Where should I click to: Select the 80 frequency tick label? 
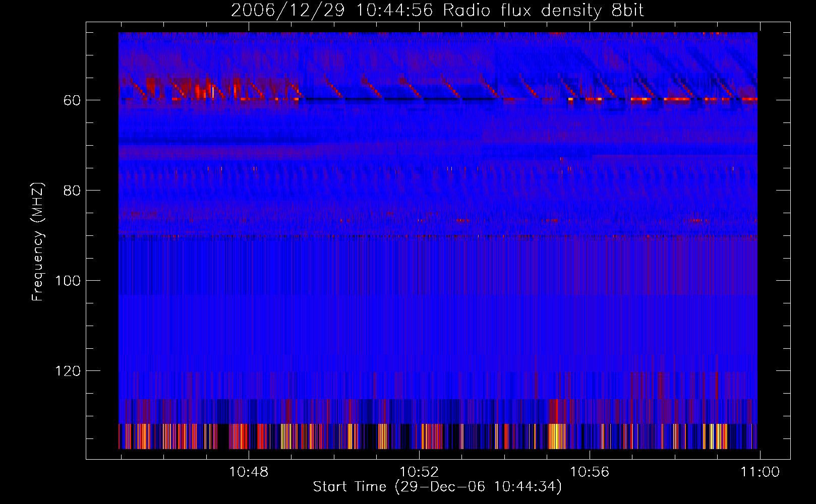72,191
